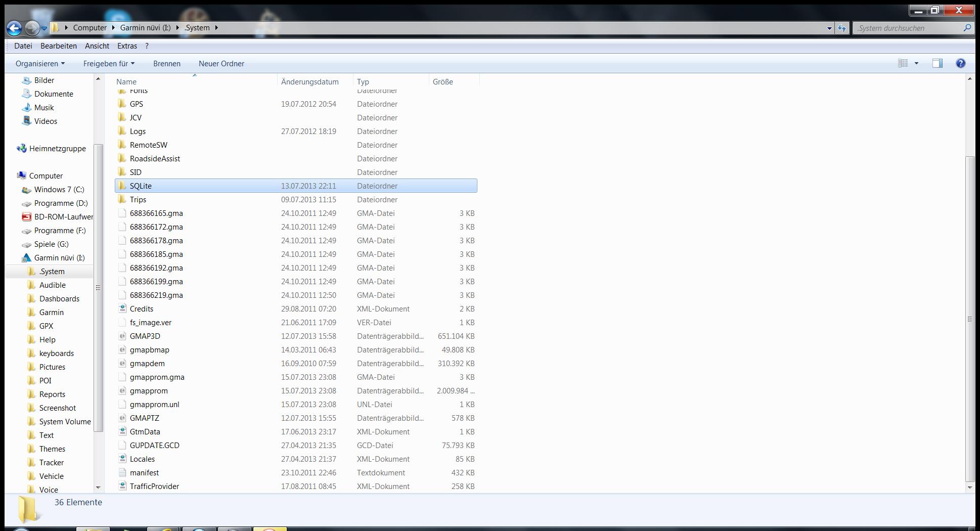This screenshot has height=531, width=980.
Task: Click the Help question mark icon
Action: point(960,63)
